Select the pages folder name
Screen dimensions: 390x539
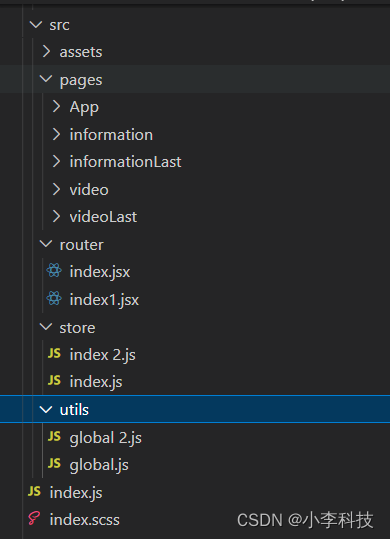[81, 80]
